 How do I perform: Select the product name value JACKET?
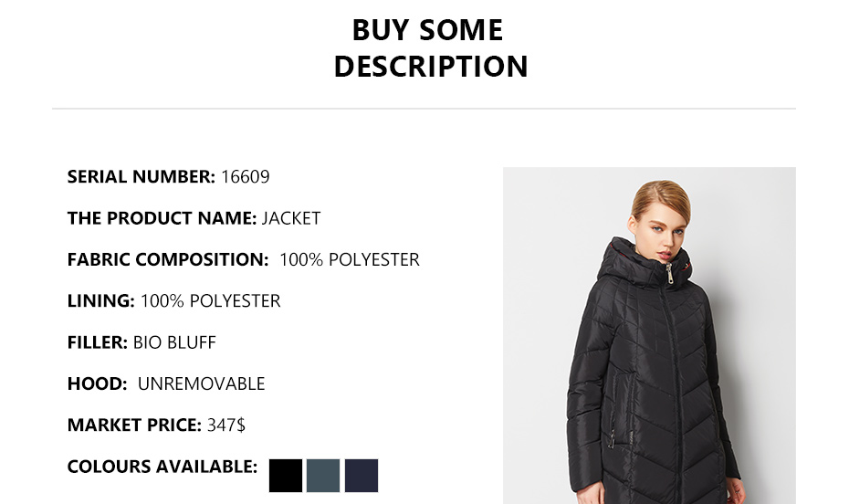point(291,218)
